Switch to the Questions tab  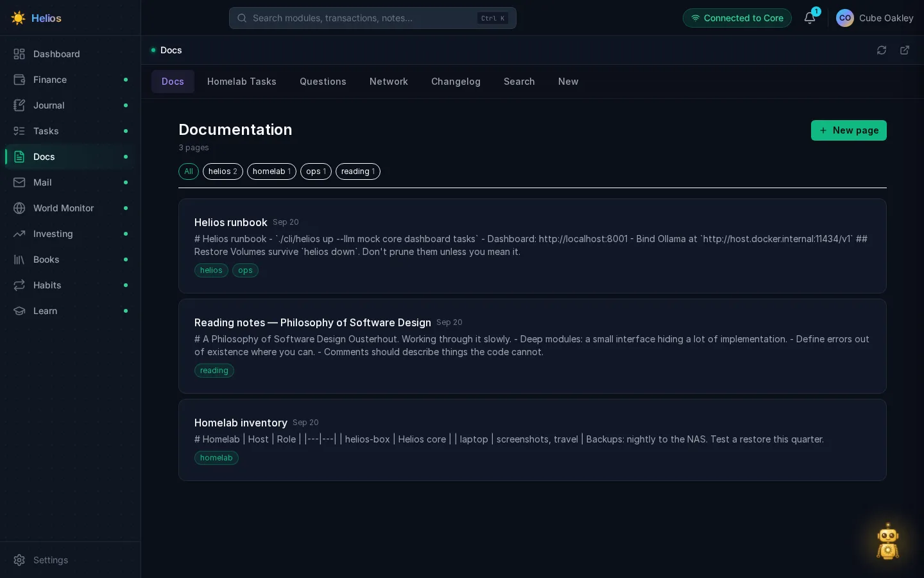point(323,82)
